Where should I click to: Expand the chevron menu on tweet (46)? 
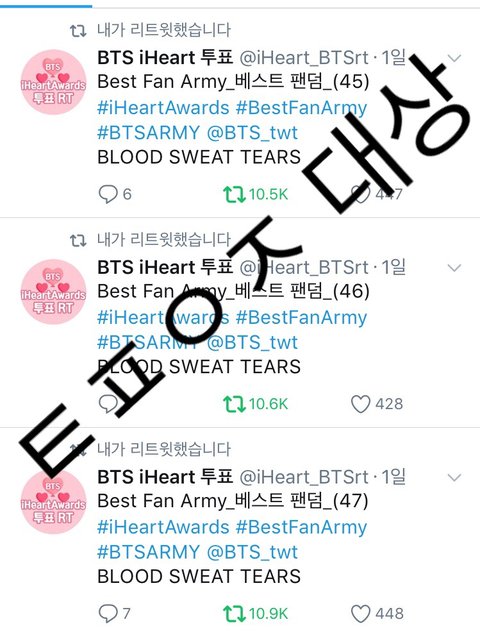[454, 268]
